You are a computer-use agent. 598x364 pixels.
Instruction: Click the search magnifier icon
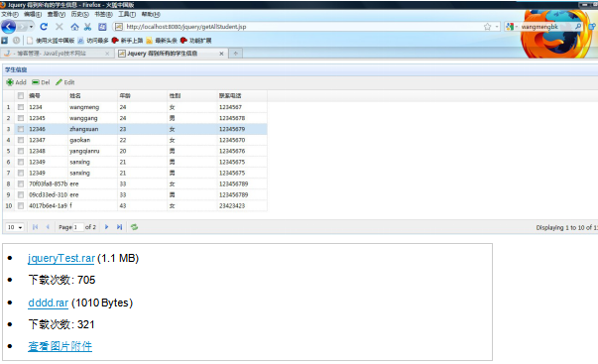tap(578, 27)
